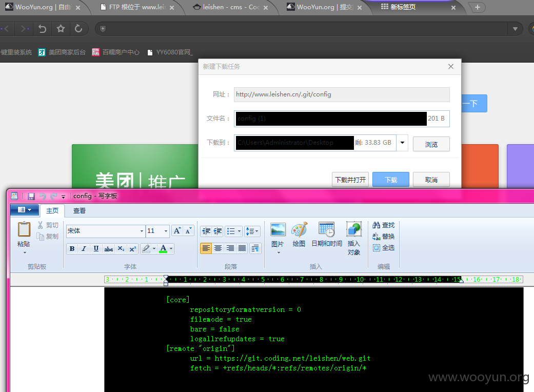Open 美团商家后台 bookmark
The image size is (534, 392).
click(x=62, y=52)
